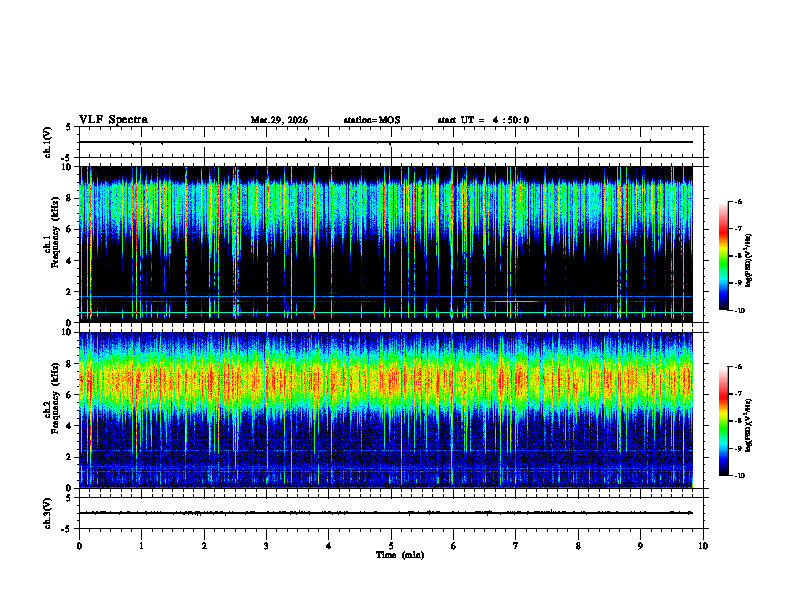Click the ch.1 voltage waveform trace
Screen dimensions: 792x612
(x=386, y=142)
